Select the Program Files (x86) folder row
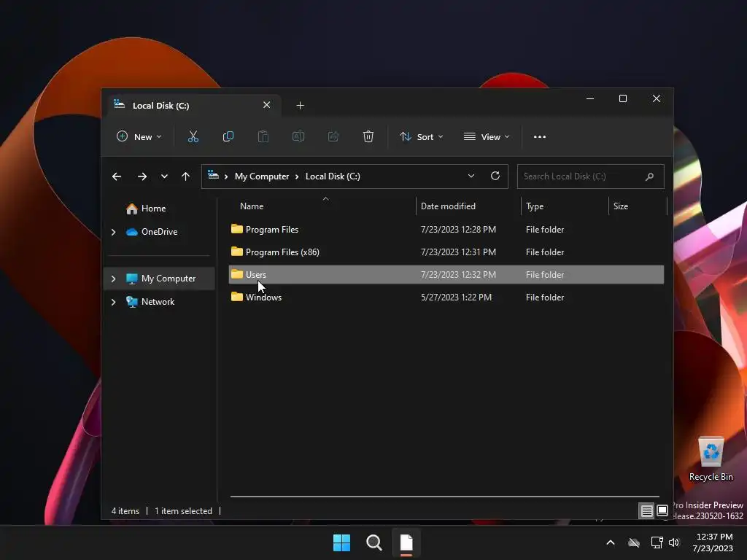 click(x=446, y=252)
